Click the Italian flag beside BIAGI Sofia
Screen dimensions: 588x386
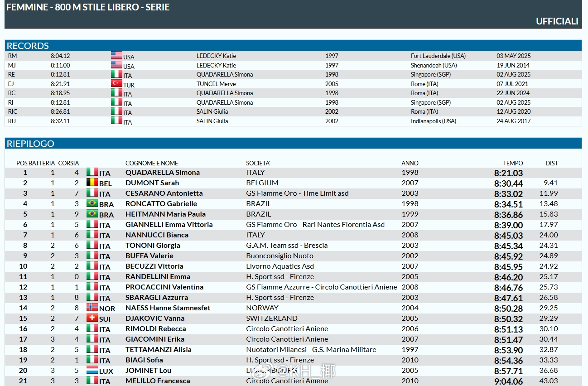(x=92, y=360)
